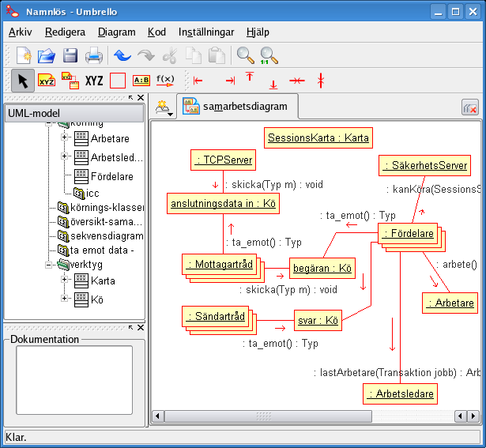Select 'ta emot data -' tree item
The height and width of the screenshot is (448, 486).
click(96, 250)
